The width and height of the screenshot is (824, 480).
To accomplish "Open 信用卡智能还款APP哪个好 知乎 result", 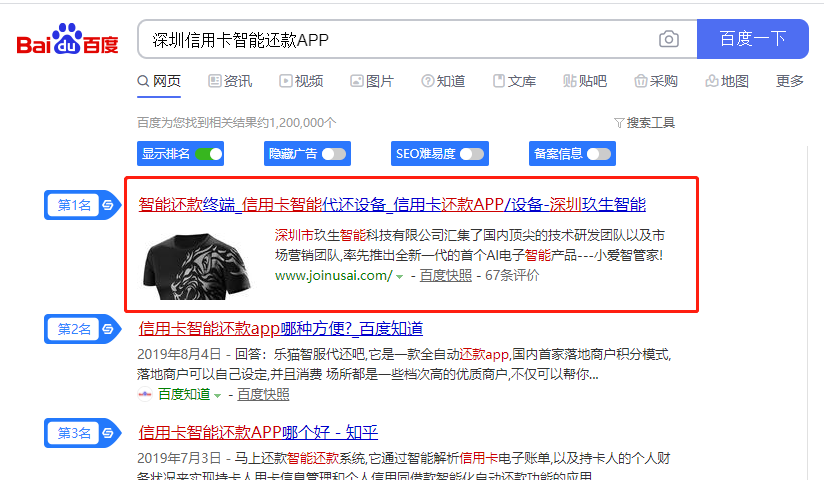I will [x=258, y=433].
